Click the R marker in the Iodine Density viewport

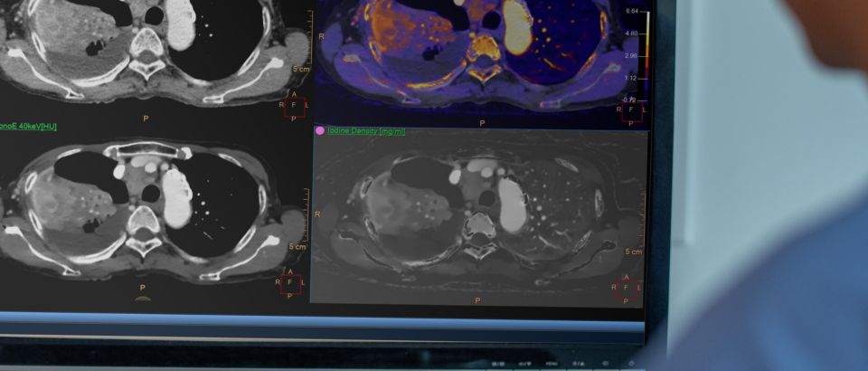coord(318,214)
